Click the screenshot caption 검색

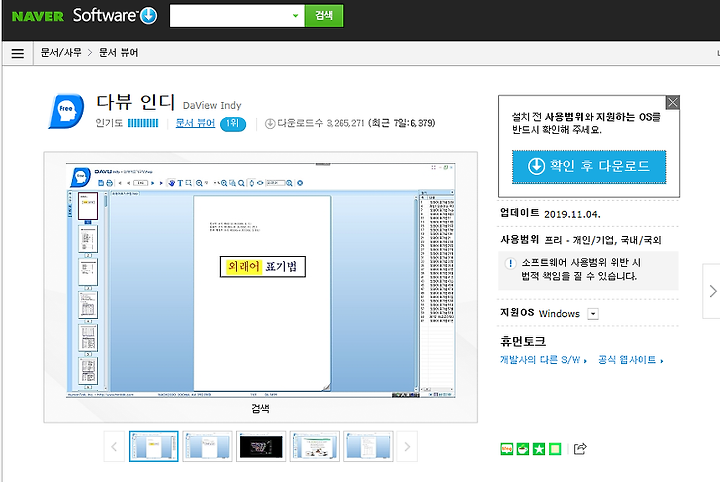pyautogui.click(x=260, y=408)
